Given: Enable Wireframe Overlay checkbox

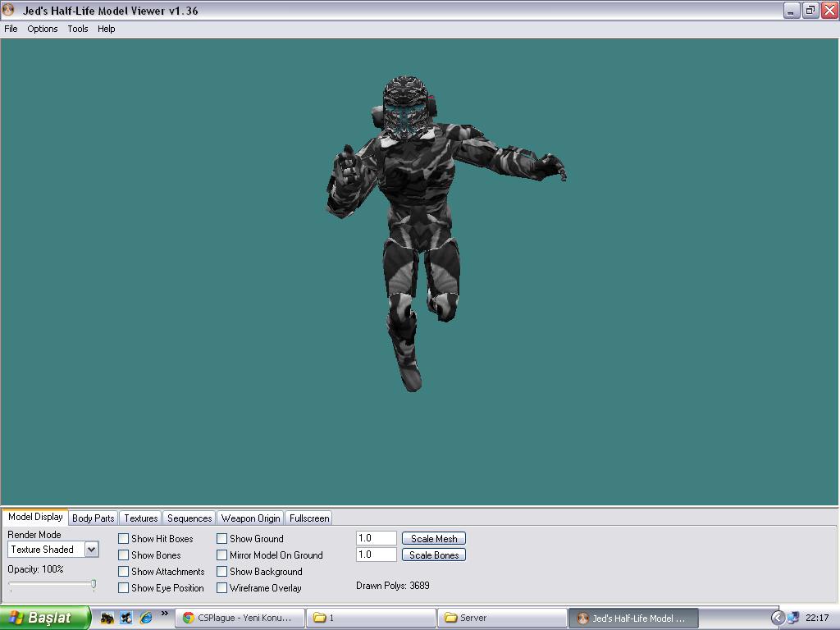Looking at the screenshot, I should 222,588.
